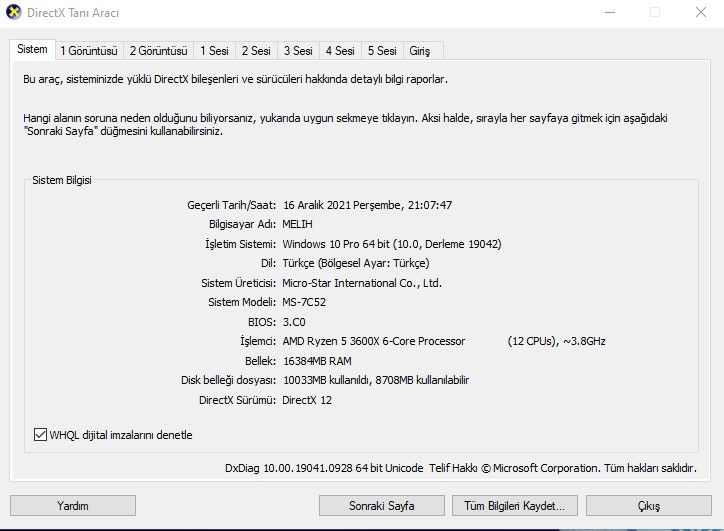Image resolution: width=724 pixels, height=531 pixels.
Task: Go to the 3 Sesi tab
Action: click(298, 51)
